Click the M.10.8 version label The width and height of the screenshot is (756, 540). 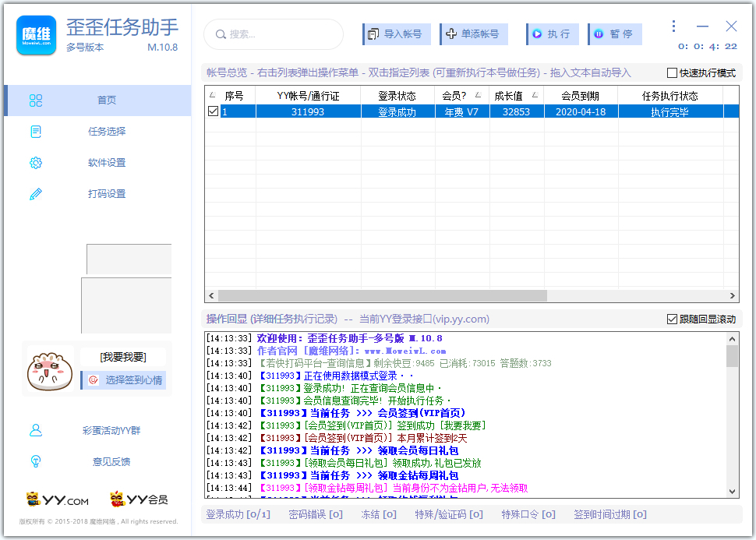(162, 48)
